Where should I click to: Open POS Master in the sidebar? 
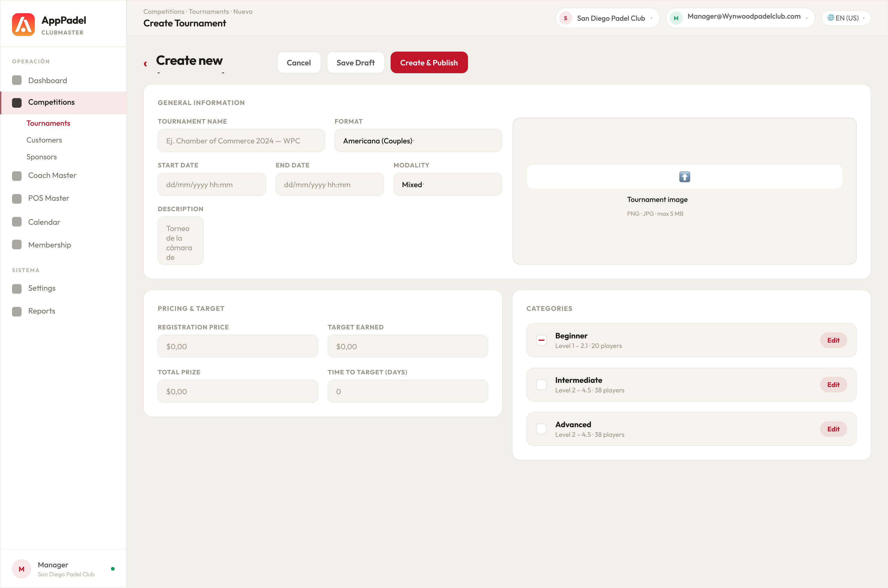point(63,198)
